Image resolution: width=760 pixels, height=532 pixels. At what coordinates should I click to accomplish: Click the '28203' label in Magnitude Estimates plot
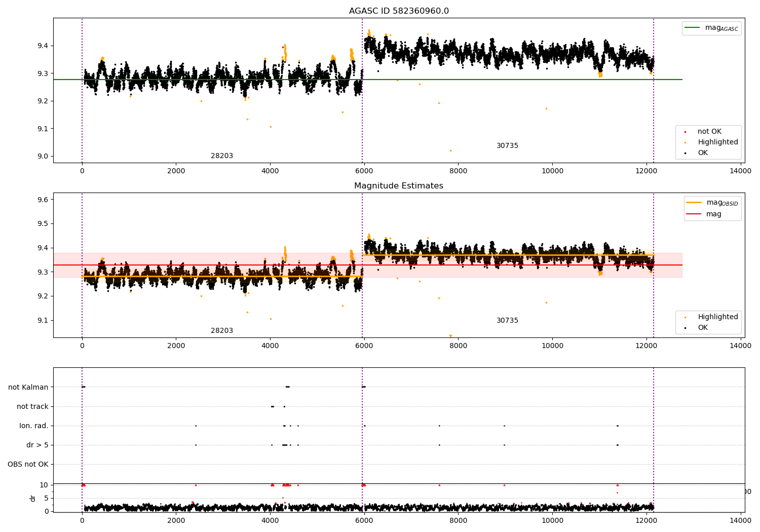coord(222,331)
